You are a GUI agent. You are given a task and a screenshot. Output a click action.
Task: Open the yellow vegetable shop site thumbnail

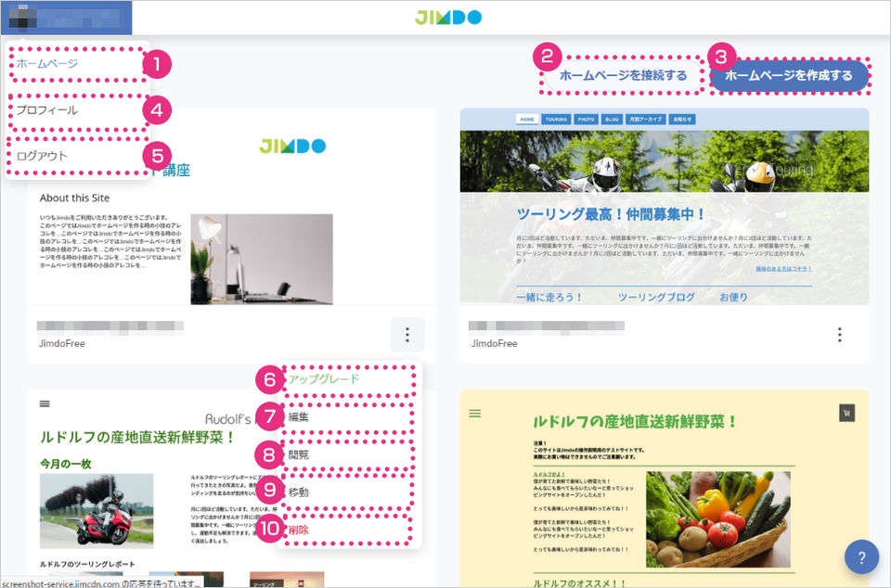click(x=665, y=488)
